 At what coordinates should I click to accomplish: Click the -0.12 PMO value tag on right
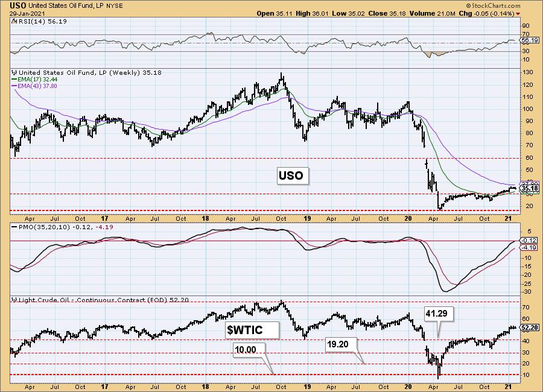pyautogui.click(x=529, y=240)
